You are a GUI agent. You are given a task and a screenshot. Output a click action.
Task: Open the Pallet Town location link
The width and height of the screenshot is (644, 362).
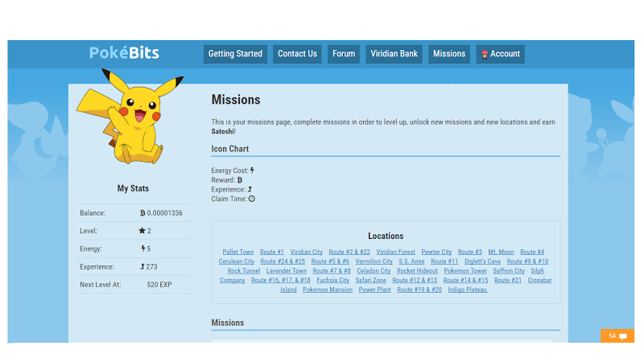[x=238, y=252]
